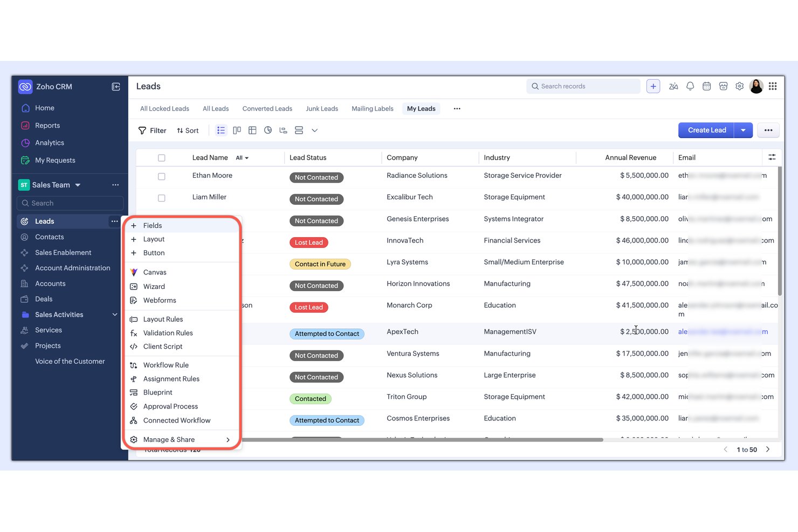Choose Canvas in the popup menu
798x532 pixels.
182,272
